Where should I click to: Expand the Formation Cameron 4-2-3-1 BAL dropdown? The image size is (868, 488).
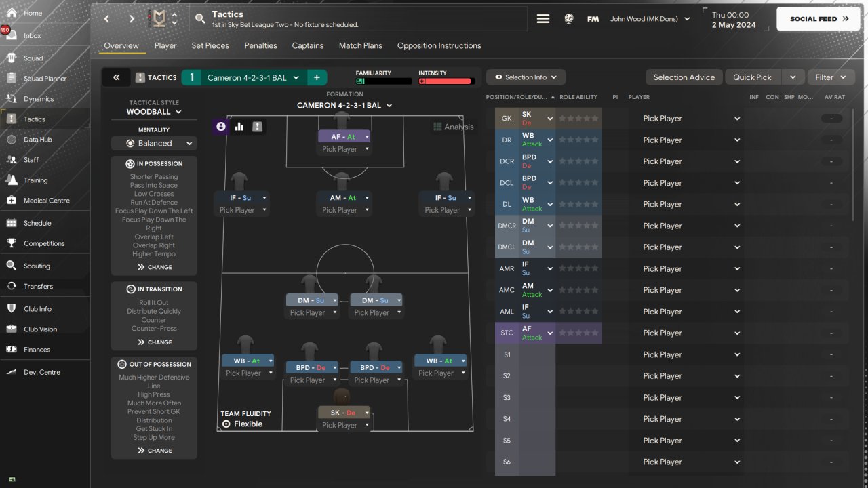tap(345, 106)
